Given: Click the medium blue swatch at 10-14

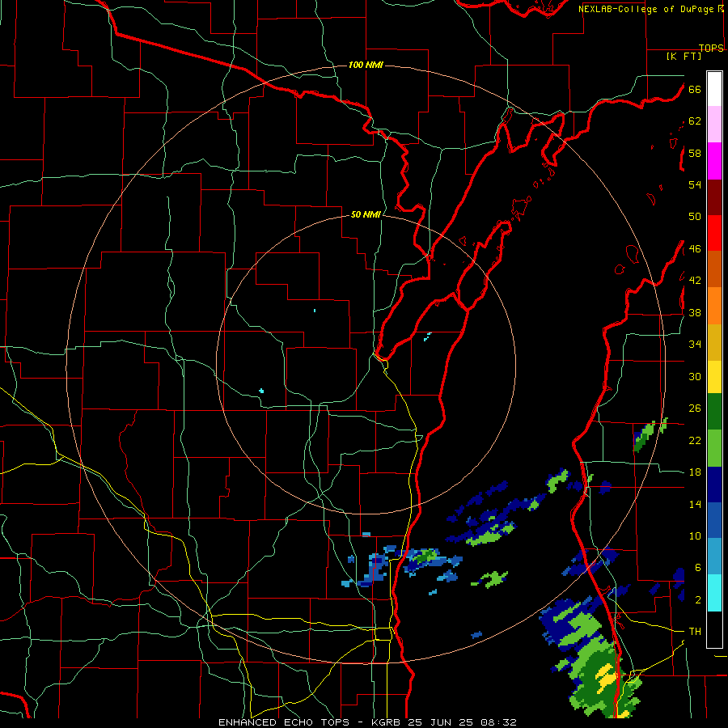Looking at the screenshot, I should coord(714,520).
